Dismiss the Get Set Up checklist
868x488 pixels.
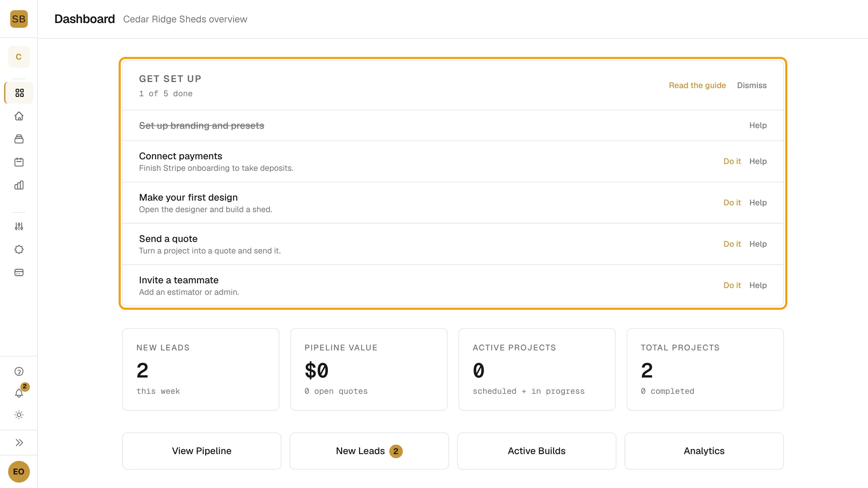point(752,85)
